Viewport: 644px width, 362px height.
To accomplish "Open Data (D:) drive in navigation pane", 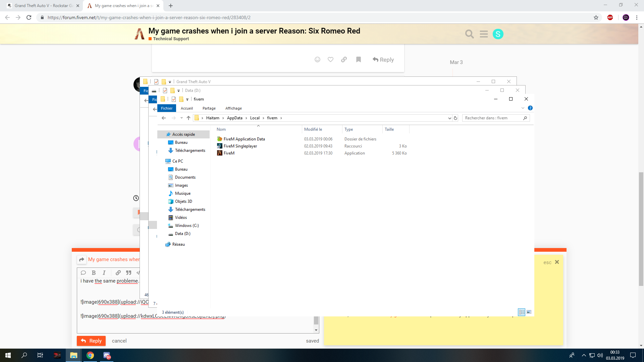I will [182, 234].
